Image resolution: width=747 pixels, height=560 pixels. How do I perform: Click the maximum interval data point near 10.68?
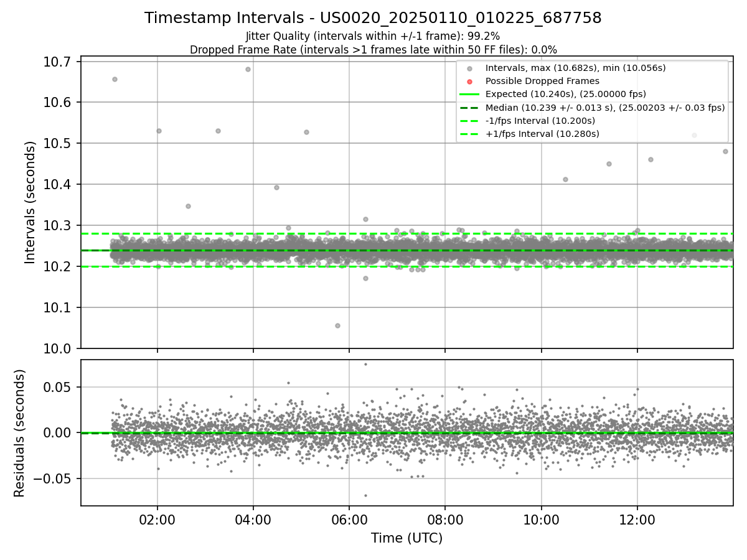coord(248,69)
